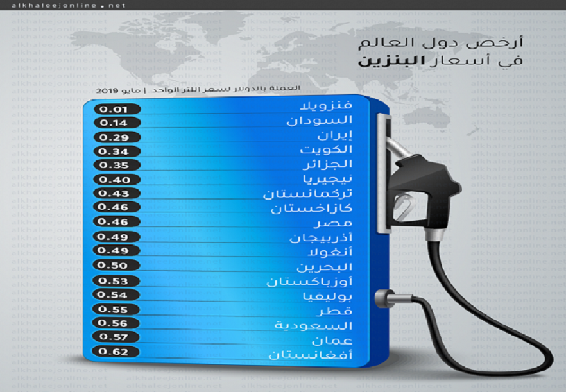The image size is (566, 392).
Task: Select the 0.01 price badge
Action: 117,108
